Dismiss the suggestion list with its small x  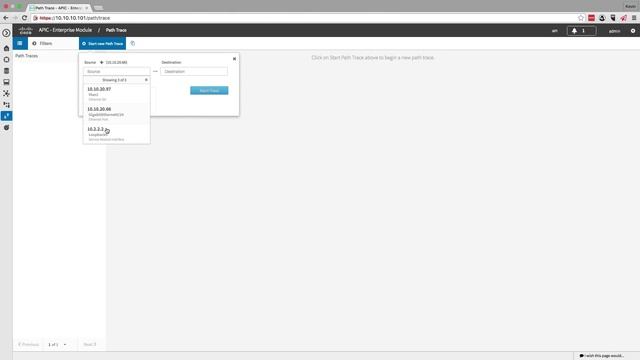(x=146, y=80)
